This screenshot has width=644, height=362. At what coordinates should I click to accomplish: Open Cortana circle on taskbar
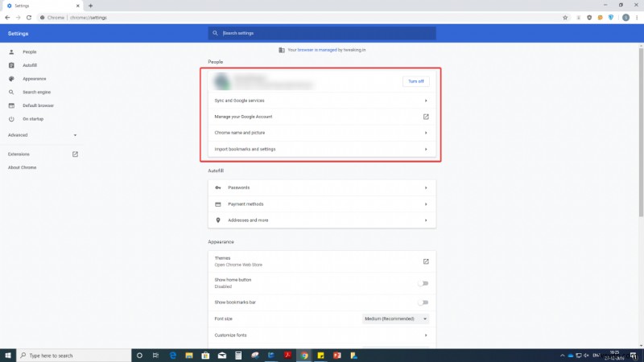pos(139,356)
